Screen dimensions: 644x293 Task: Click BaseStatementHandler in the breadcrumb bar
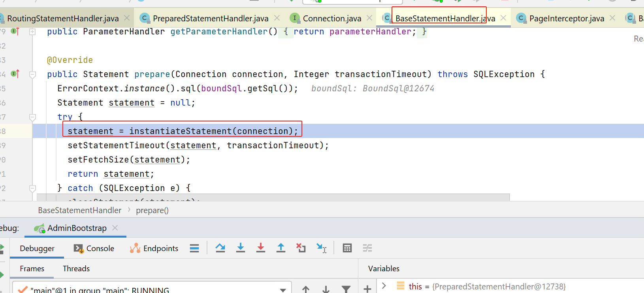pos(80,210)
